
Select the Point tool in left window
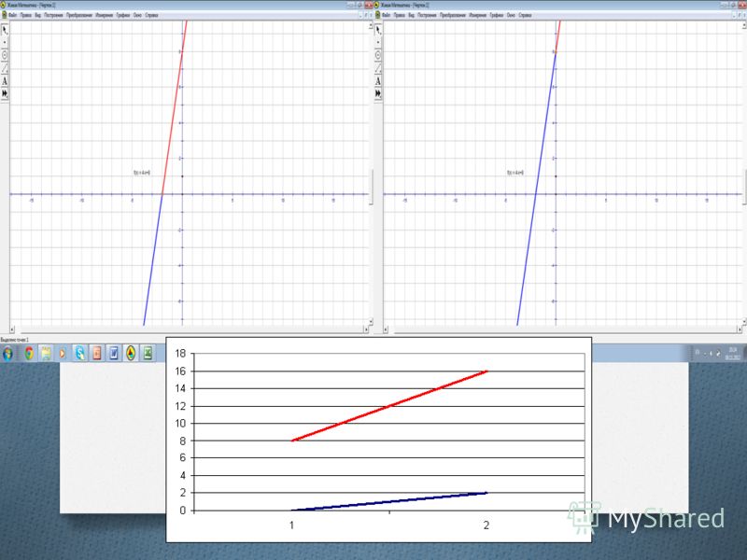click(5, 43)
